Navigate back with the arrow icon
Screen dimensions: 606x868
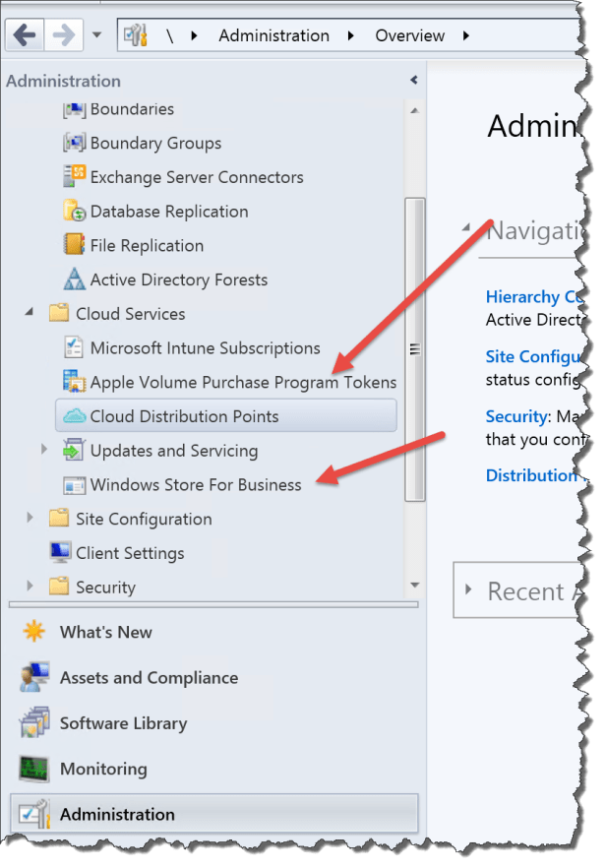coord(24,34)
